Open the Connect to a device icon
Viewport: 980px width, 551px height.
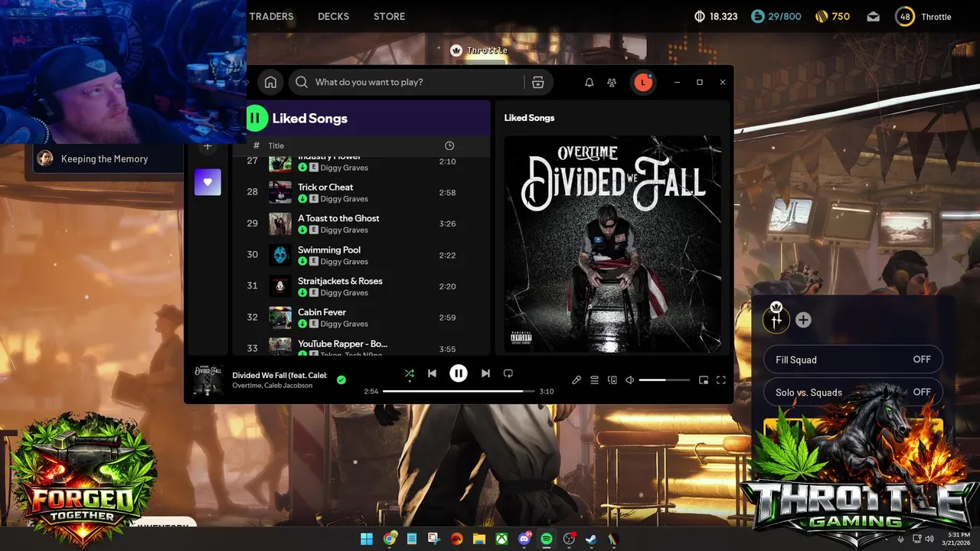click(612, 380)
